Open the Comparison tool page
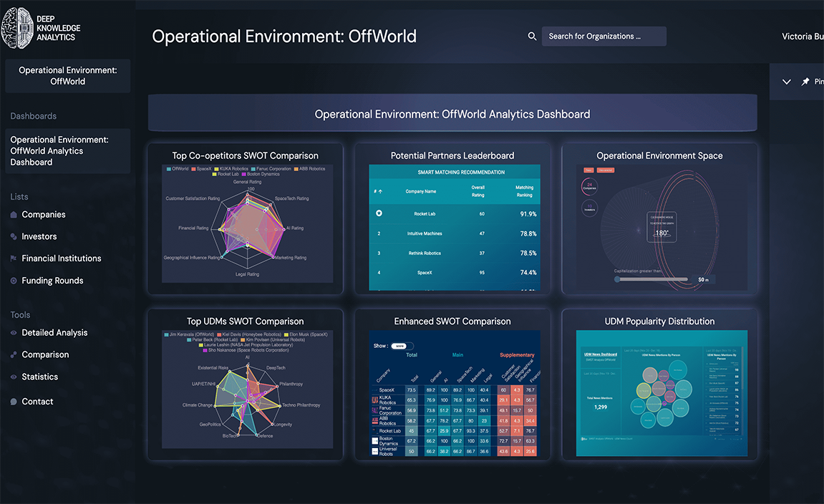Viewport: 824px width, 504px height. click(45, 354)
